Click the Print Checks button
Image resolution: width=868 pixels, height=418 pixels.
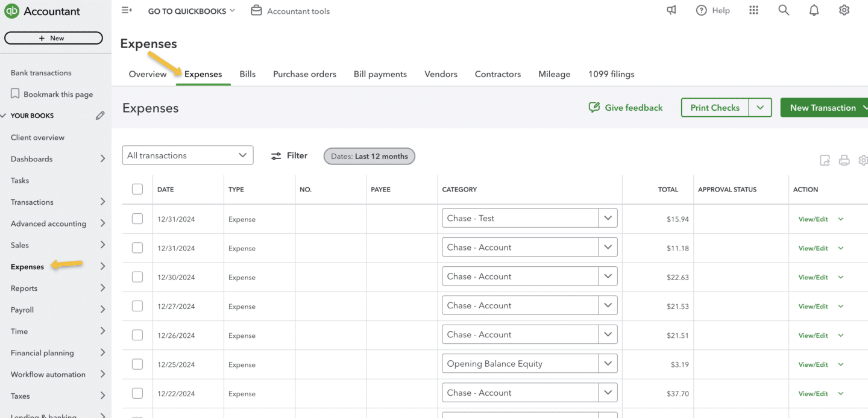click(x=715, y=107)
